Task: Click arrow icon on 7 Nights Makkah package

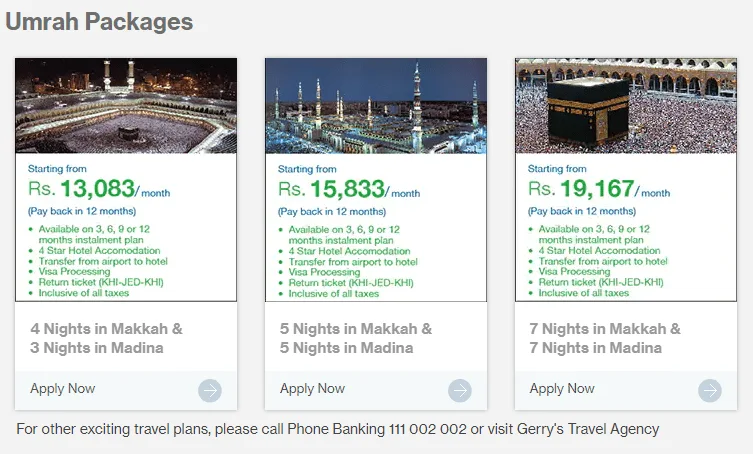Action: 710,391
